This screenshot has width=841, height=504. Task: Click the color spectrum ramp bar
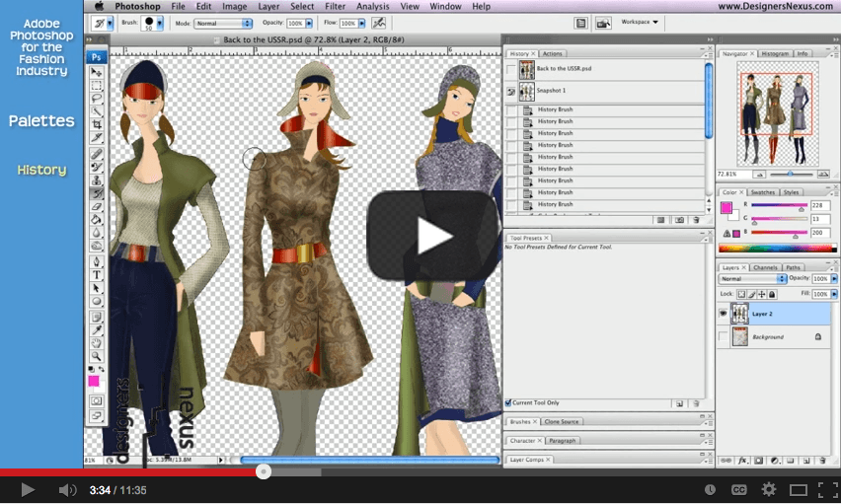click(x=777, y=249)
